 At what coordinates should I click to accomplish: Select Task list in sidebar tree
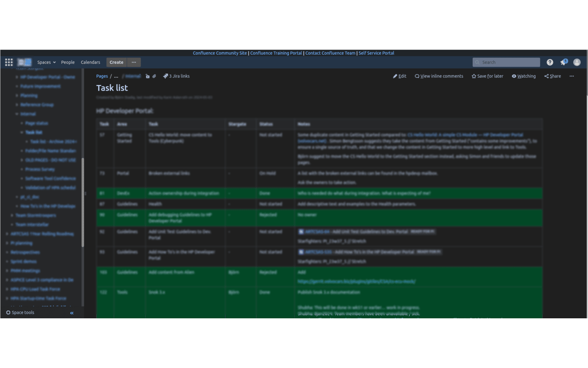[34, 132]
